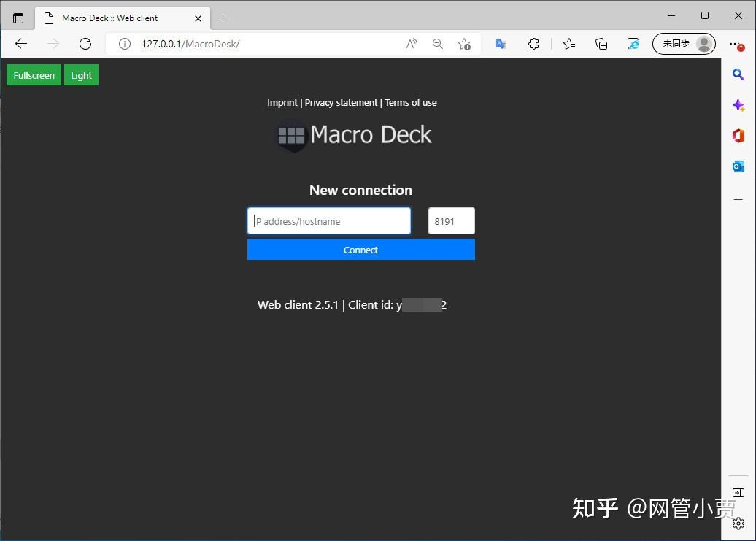Viewport: 756px width, 541px height.
Task: Open browser in Internet Explorer mode icon
Action: [633, 44]
